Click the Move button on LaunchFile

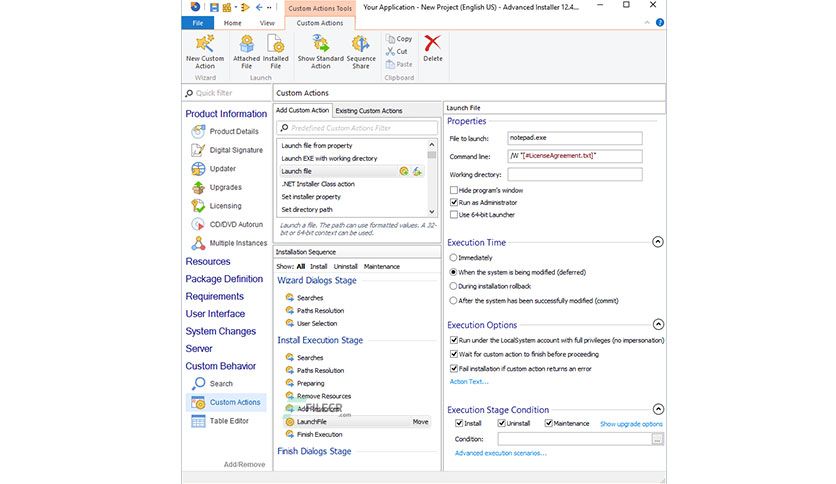click(420, 422)
